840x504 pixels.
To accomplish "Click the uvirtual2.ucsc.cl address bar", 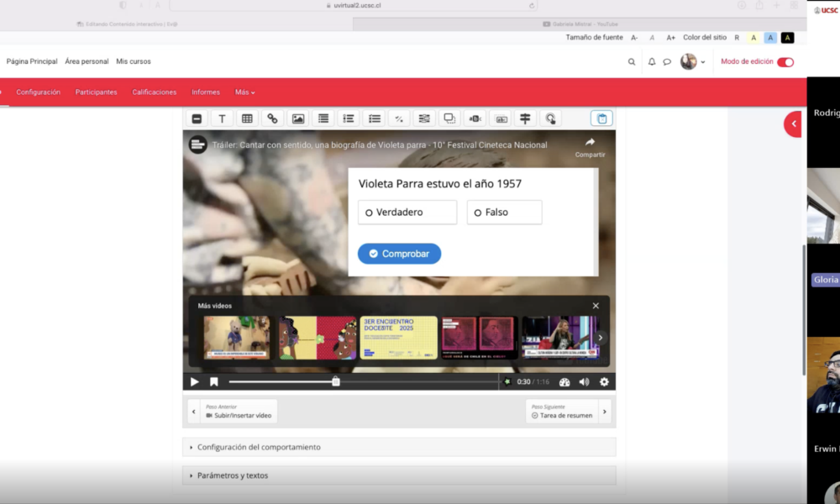I will (354, 5).
